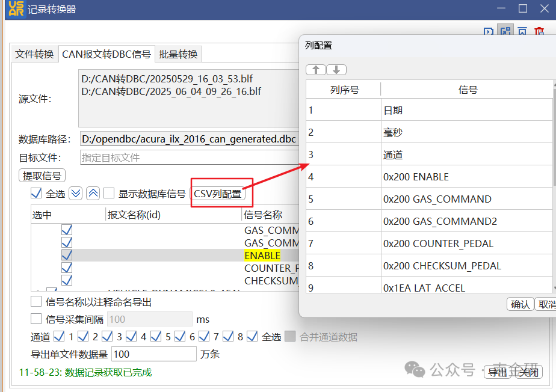Select the 0x200 GAS_COMMAND2 row
Image resolution: width=556 pixels, height=392 pixels.
[429, 221]
